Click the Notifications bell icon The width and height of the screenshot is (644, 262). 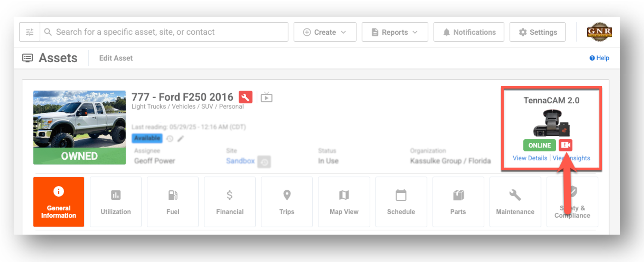tap(447, 32)
